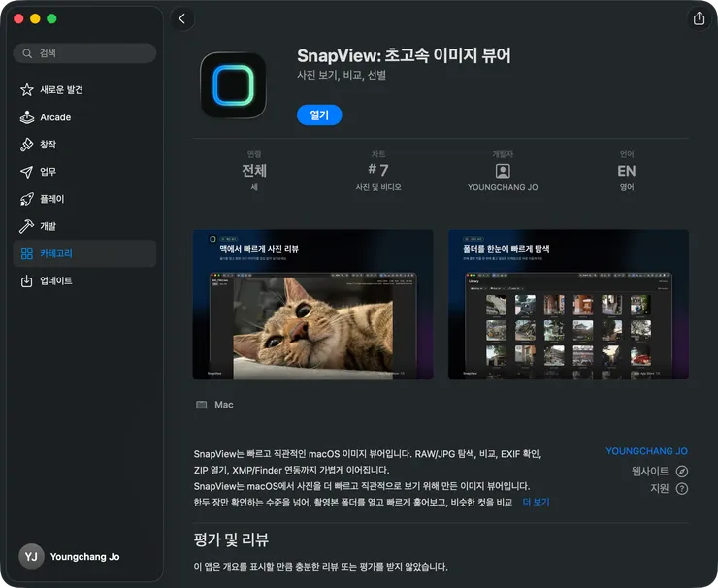718x588 pixels.
Task: Select 창작 in the sidebar
Action: coord(48,145)
